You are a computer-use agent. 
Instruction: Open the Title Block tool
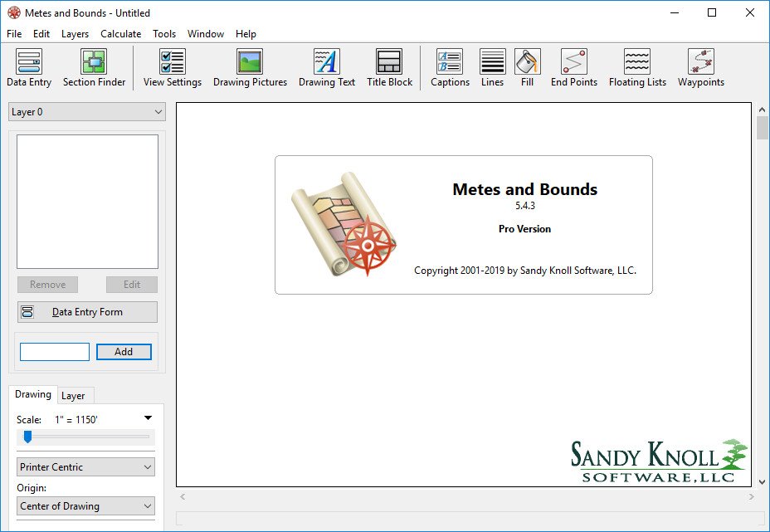pos(389,68)
